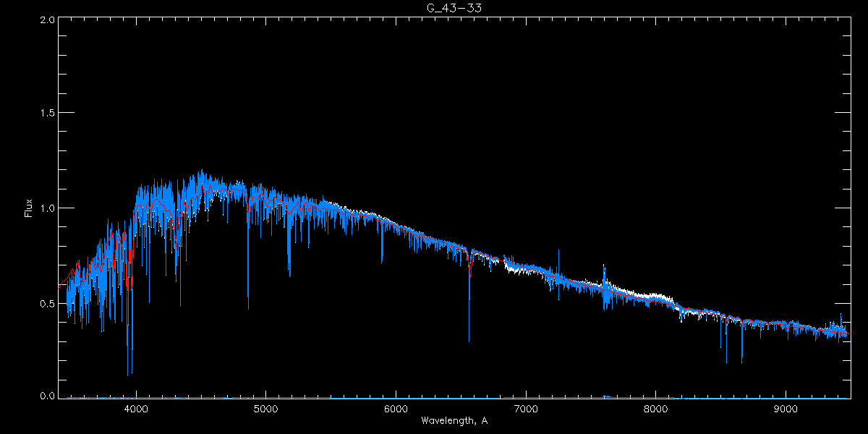Click the 2.0 y-axis tick label
This screenshot has width=868, height=434.
[48, 20]
